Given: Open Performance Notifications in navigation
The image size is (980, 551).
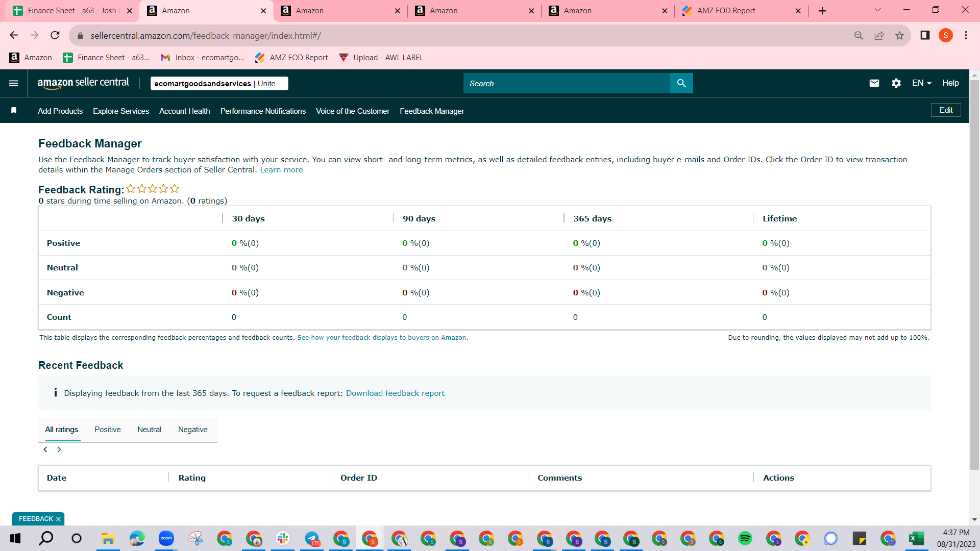Looking at the screenshot, I should 263,111.
